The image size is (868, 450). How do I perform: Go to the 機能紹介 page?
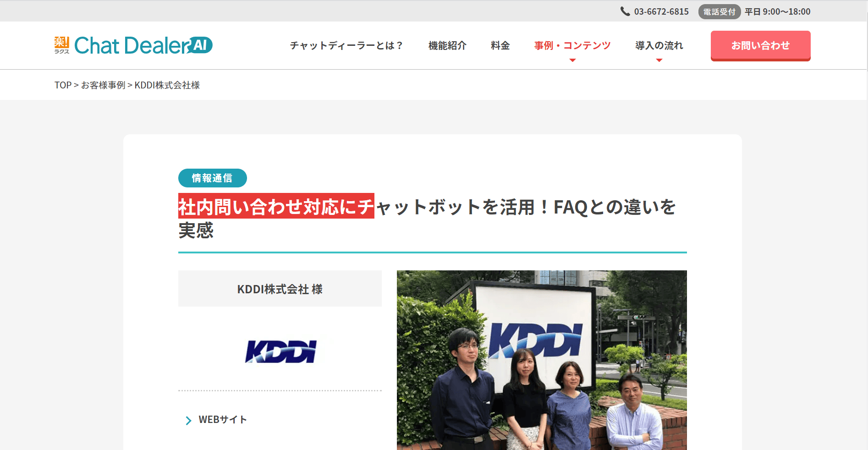click(447, 46)
